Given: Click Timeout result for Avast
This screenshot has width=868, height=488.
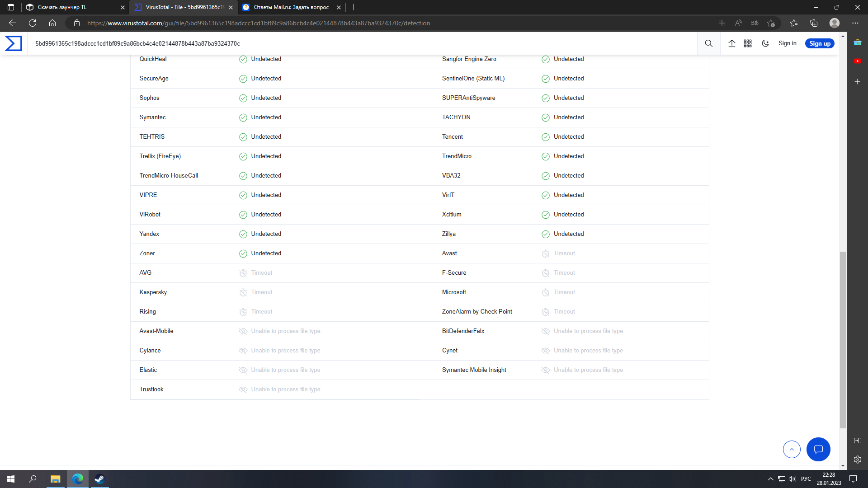Looking at the screenshot, I should (564, 253).
